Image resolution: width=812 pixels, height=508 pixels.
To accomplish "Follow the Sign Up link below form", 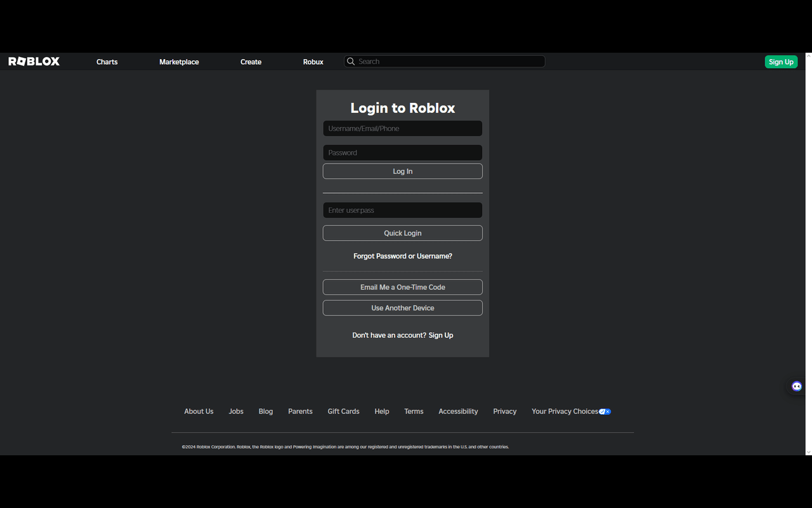I will [441, 335].
